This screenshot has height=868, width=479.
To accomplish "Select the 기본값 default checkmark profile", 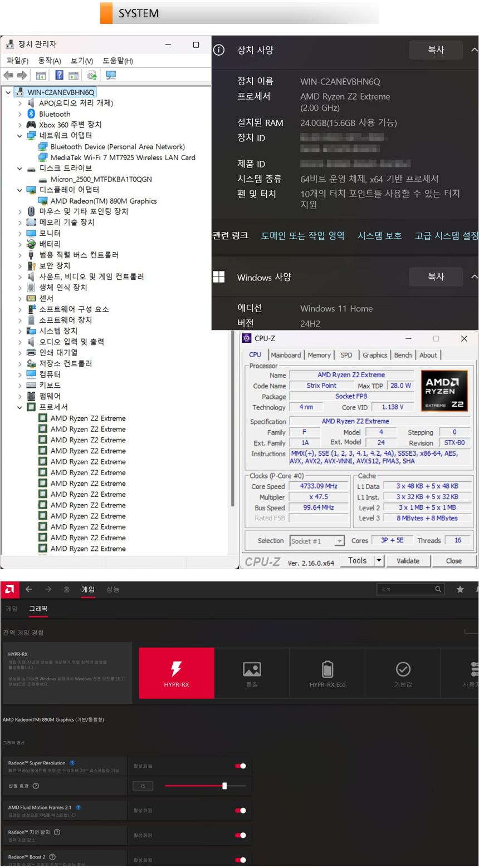I will (403, 673).
